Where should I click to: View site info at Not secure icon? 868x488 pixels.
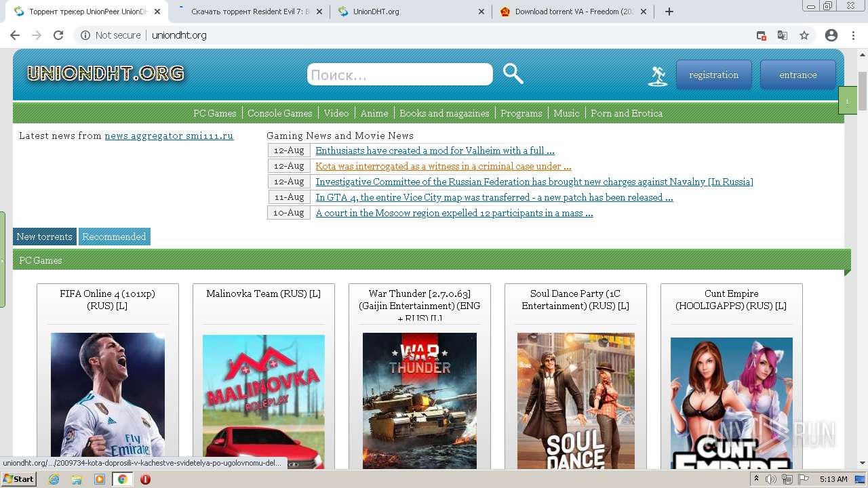point(85,35)
